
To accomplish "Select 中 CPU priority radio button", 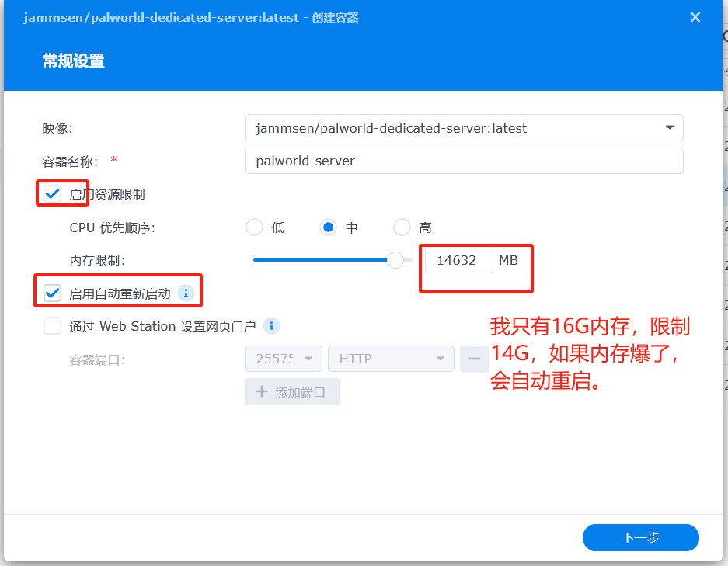I will pyautogui.click(x=329, y=227).
